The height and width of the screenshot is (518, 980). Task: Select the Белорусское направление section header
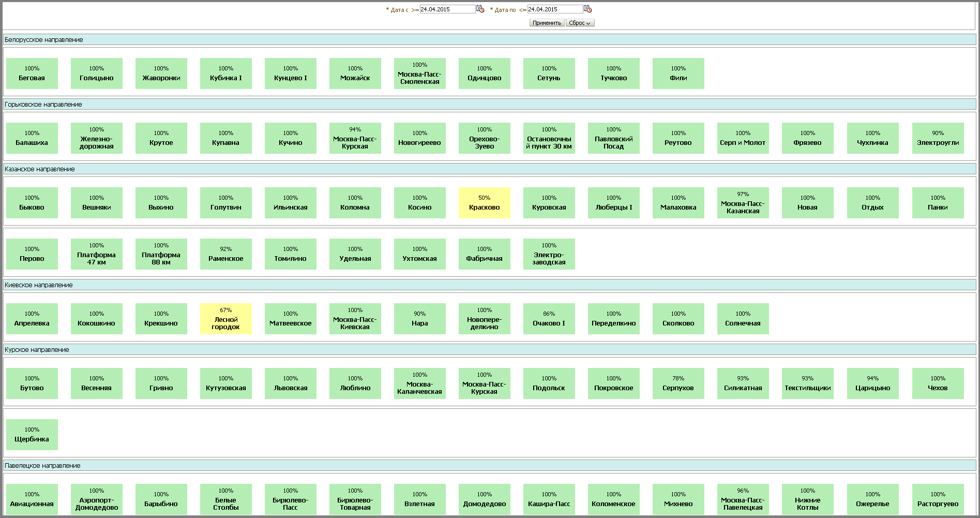(x=489, y=40)
